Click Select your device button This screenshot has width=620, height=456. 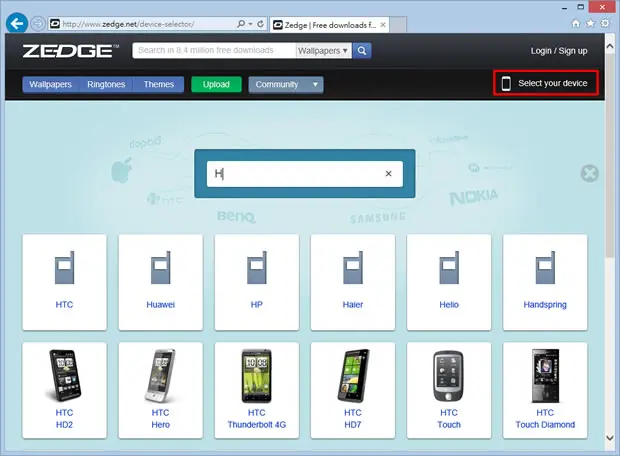tap(546, 83)
